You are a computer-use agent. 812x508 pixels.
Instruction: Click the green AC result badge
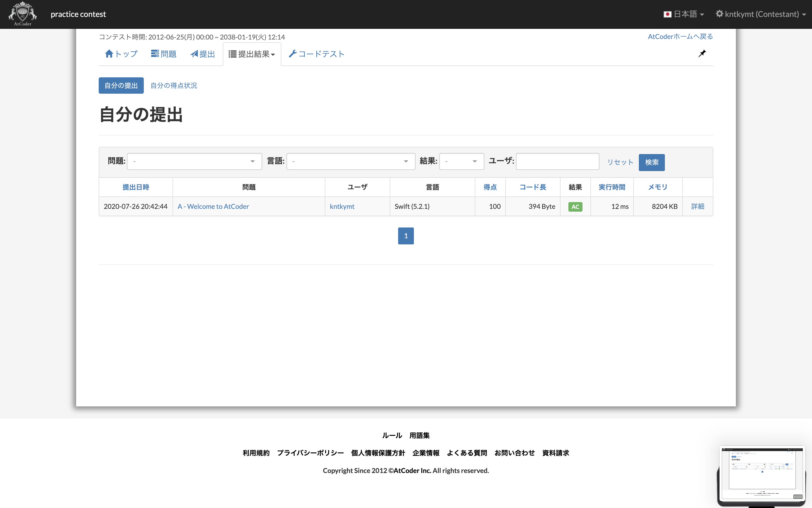tap(575, 207)
